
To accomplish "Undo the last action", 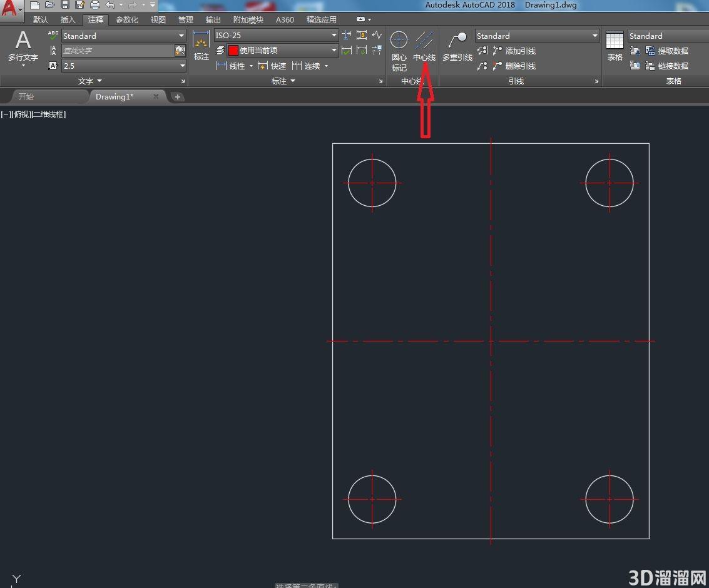I will 110,6.
